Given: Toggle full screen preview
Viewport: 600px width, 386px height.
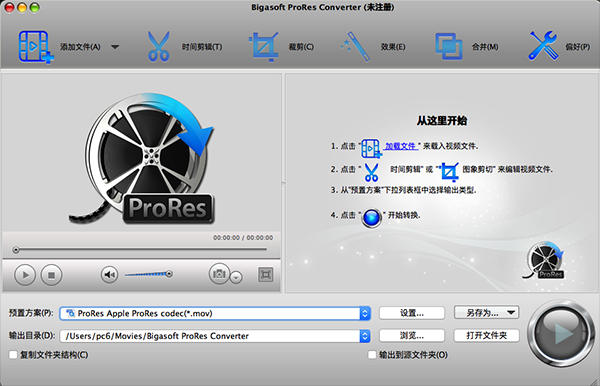Looking at the screenshot, I should click(x=266, y=274).
